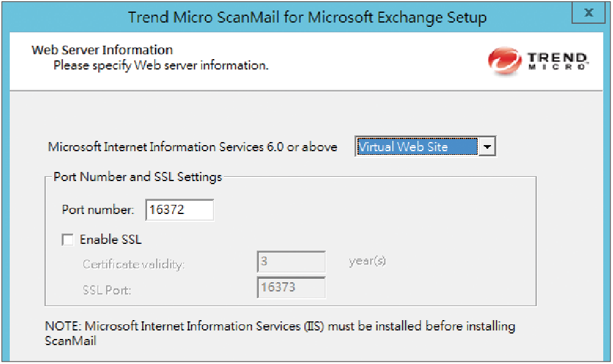Click the Port number field showing 16372
Image resolution: width=613 pixels, height=364 pixels.
click(x=179, y=210)
